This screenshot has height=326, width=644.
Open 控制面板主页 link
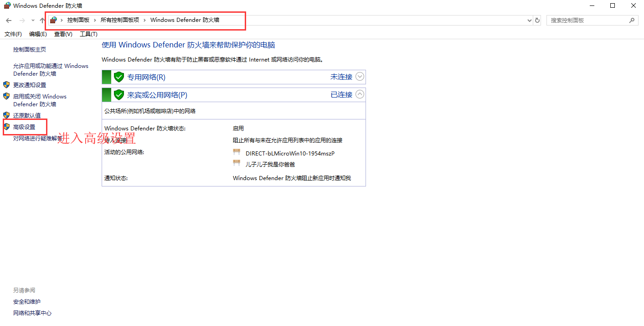coord(30,50)
